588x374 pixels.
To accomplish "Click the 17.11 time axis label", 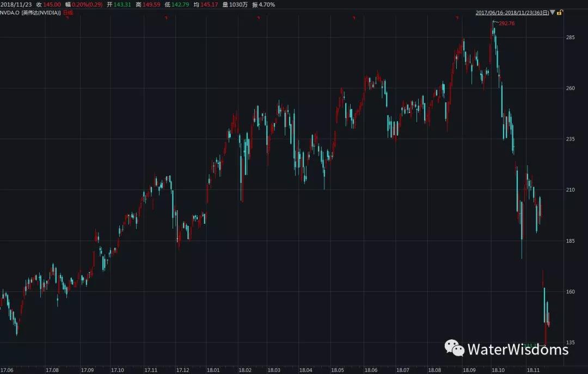I will pos(151,370).
